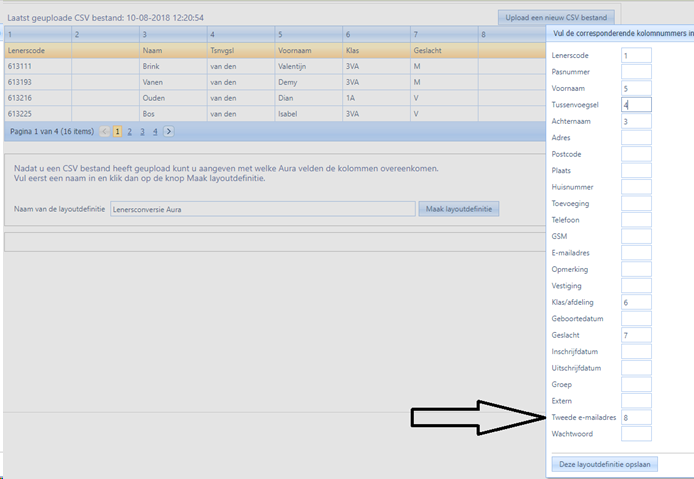Click the 'Naam' column header cell
The image size is (694, 479).
[x=171, y=50]
